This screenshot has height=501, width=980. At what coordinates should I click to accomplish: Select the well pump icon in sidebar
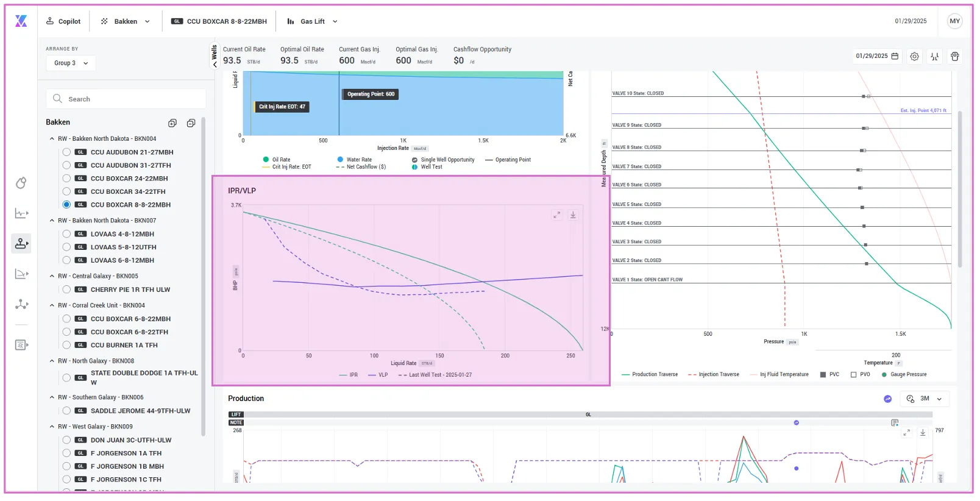[21, 244]
